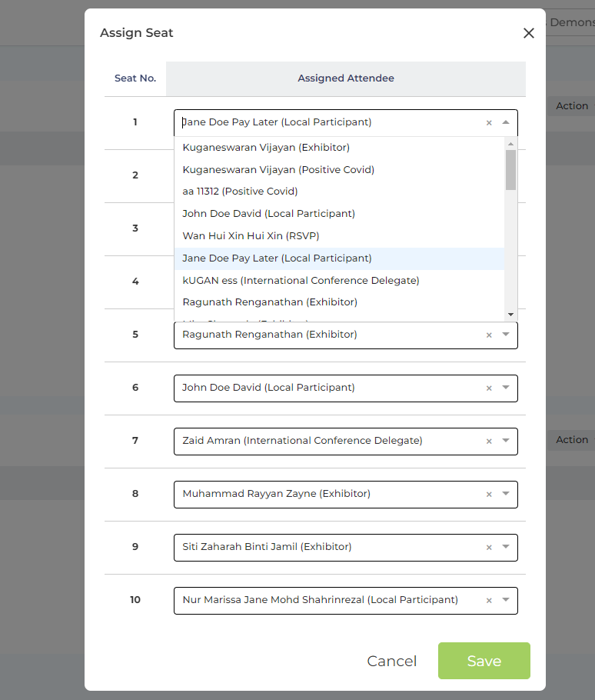
Task: Click the seat 6 John Doe David field
Action: (x=346, y=388)
